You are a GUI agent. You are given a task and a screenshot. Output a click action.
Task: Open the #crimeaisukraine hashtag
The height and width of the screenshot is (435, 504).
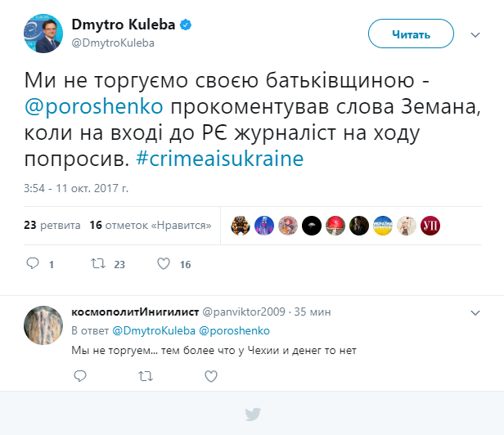click(219, 158)
